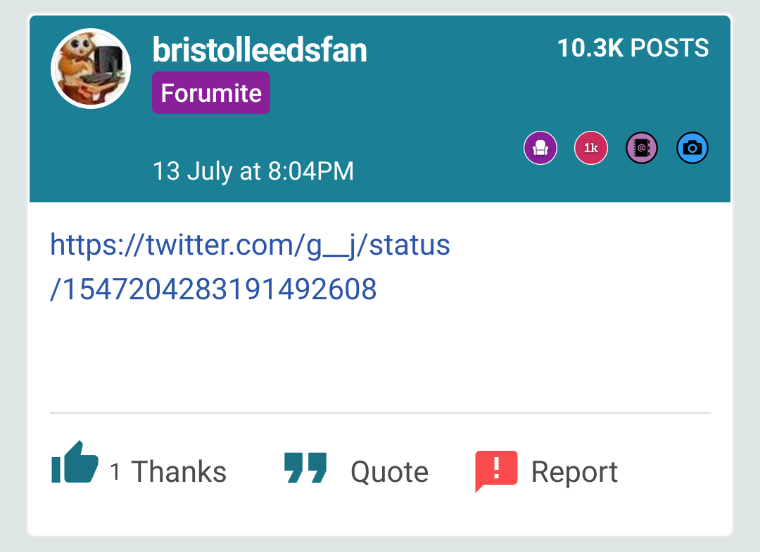Report this post via the Report label
The image size is (760, 552).
[x=574, y=472]
